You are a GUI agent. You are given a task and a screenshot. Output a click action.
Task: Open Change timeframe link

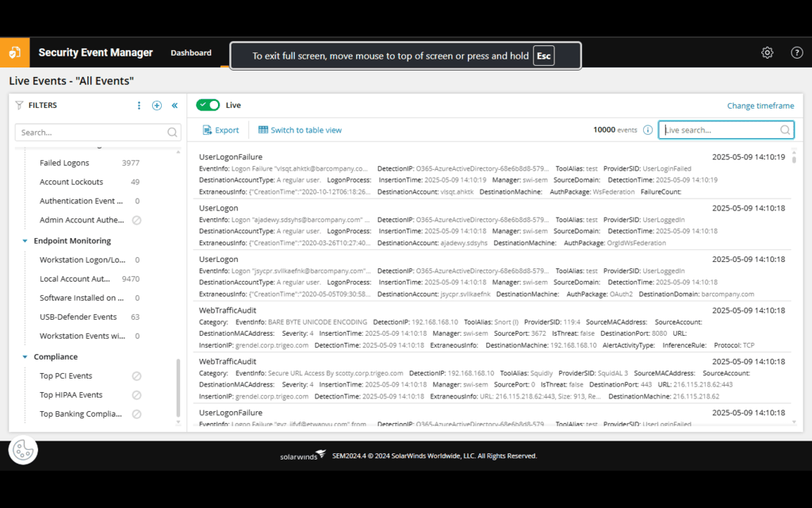pos(760,106)
